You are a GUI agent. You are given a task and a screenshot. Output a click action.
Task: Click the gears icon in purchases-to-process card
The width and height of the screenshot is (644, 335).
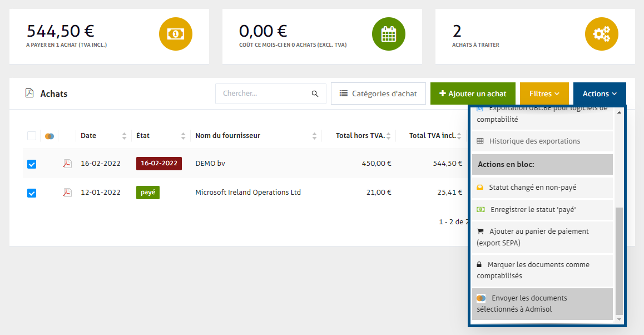601,34
